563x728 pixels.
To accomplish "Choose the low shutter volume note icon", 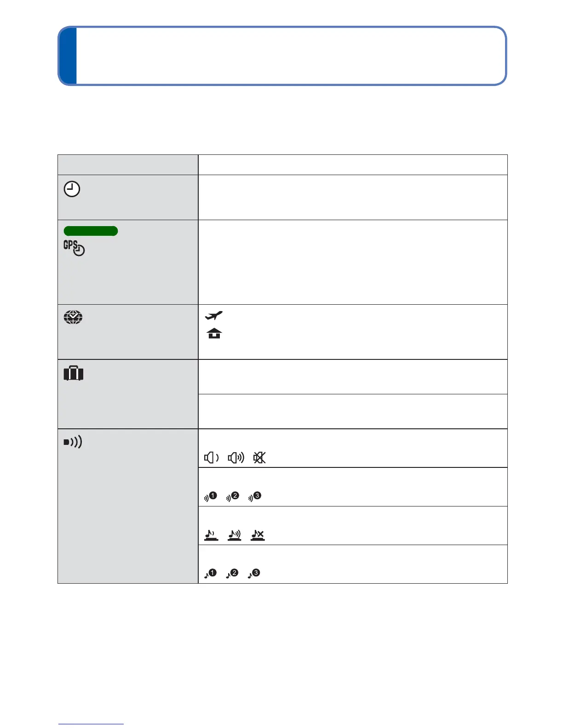I will point(211,535).
